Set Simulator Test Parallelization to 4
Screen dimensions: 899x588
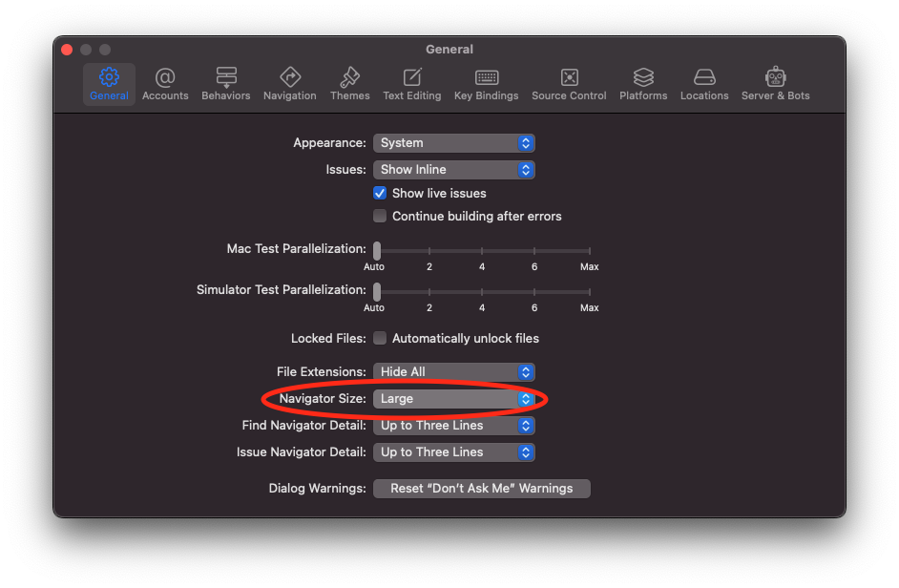(x=482, y=291)
